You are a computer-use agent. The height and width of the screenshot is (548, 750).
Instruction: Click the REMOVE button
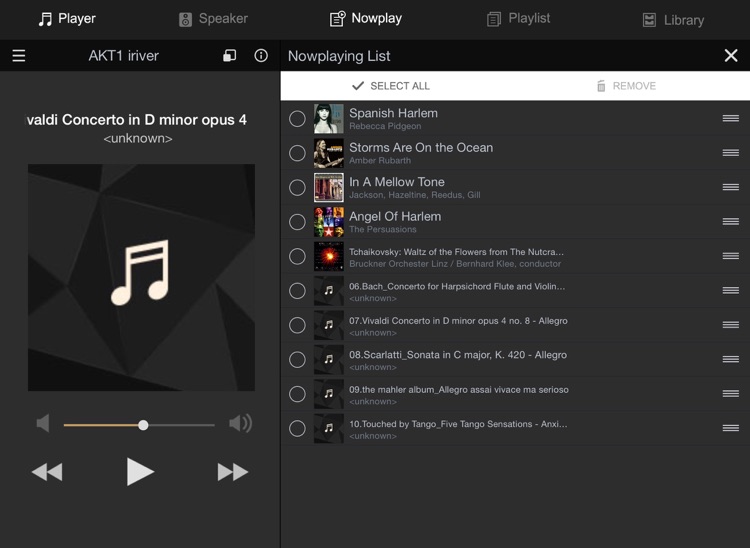tap(626, 86)
